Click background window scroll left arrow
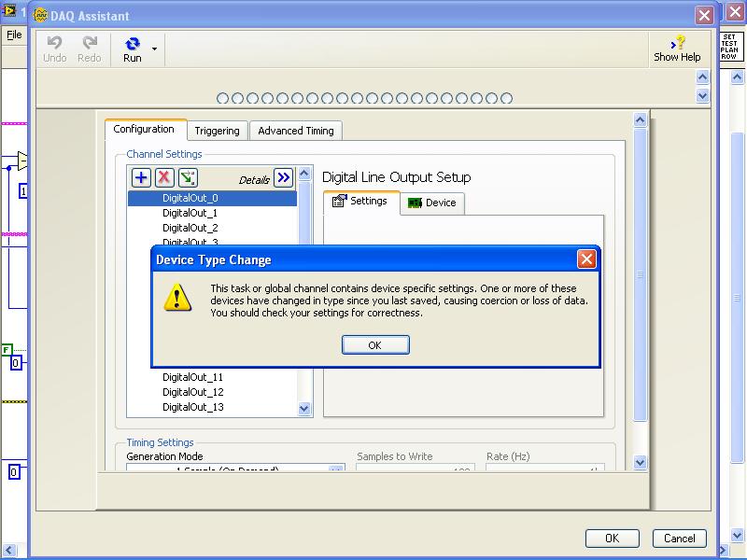The height and width of the screenshot is (560, 747). click(x=9, y=550)
